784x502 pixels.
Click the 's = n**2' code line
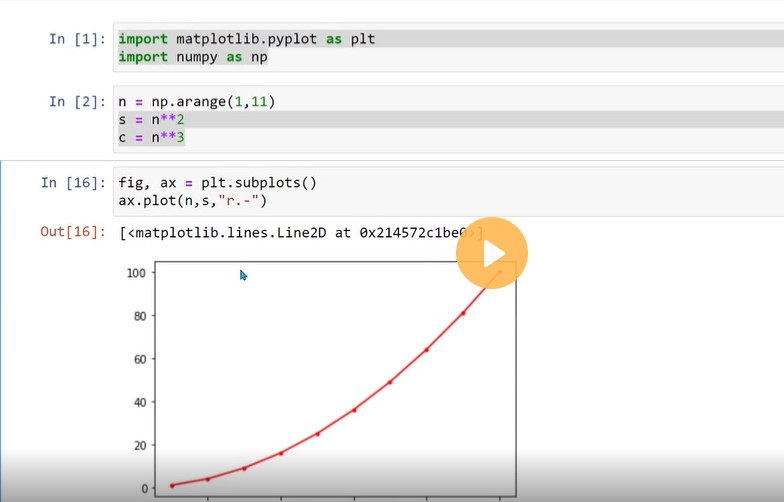[152, 120]
